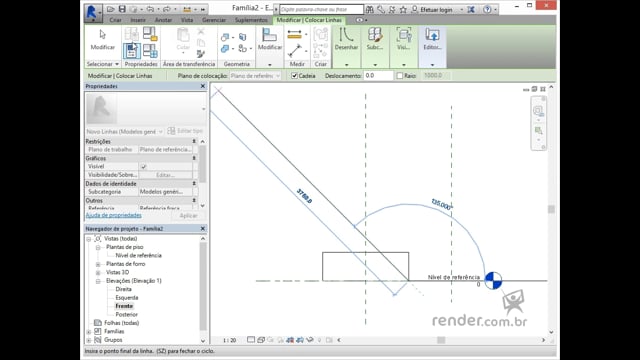Open the Anotar ribbon tab
Image resolution: width=640 pixels, height=360 pixels.
[x=163, y=20]
